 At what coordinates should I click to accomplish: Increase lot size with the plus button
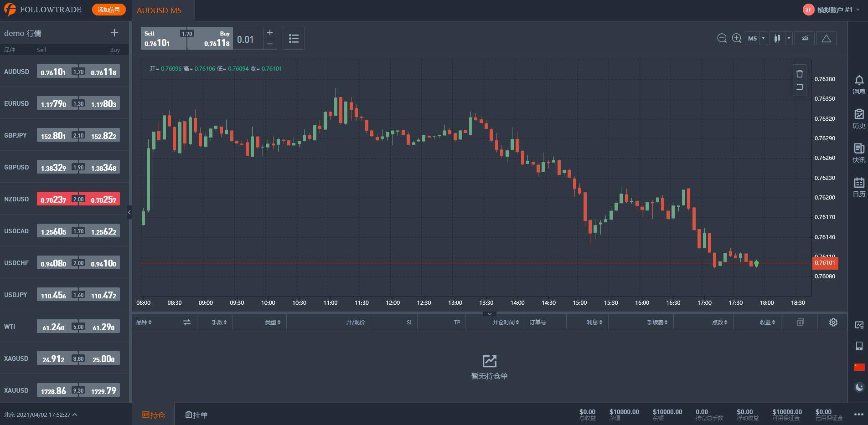[270, 32]
